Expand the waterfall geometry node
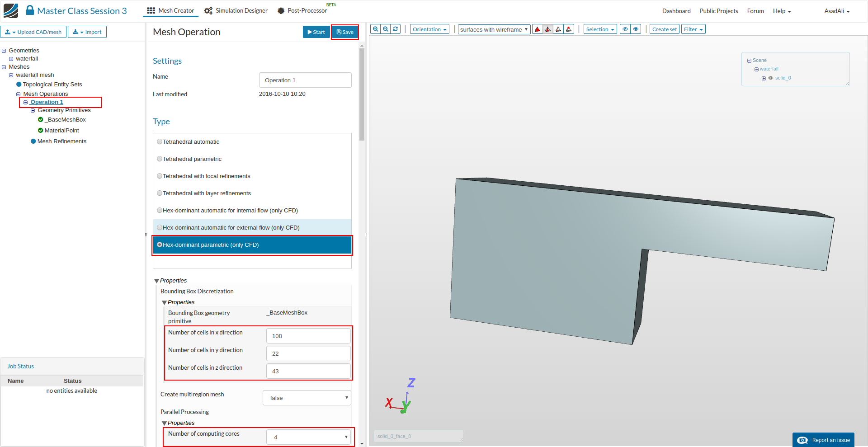The height and width of the screenshot is (447, 868). 11,59
